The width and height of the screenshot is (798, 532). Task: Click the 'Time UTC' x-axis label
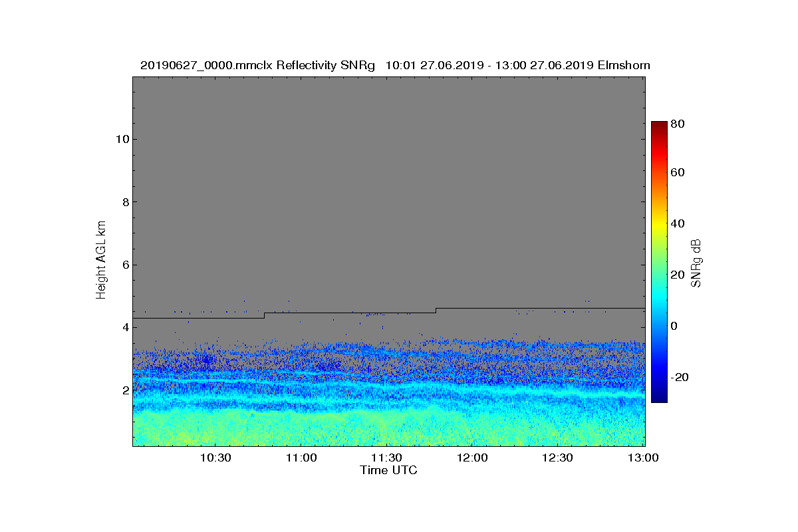[x=388, y=470]
